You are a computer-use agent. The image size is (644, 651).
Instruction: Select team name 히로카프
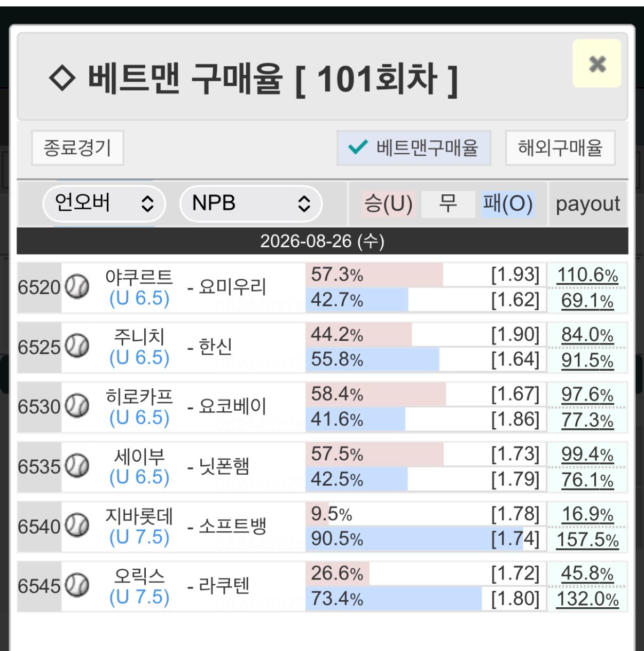pyautogui.click(x=139, y=396)
